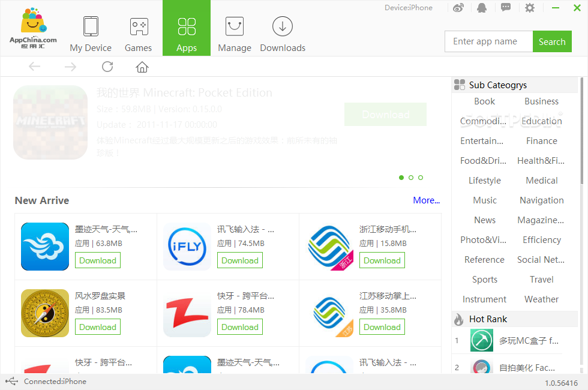Download Minecraft Pocket Edition from banner

385,115
